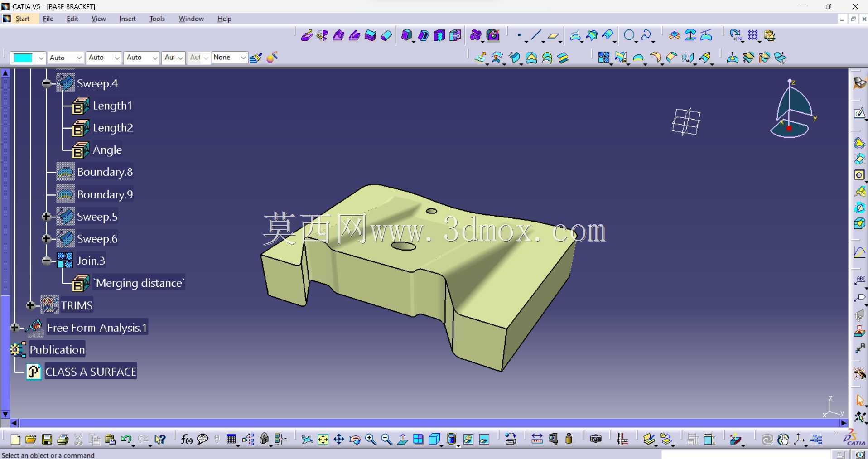Open the Window menu

191,19
